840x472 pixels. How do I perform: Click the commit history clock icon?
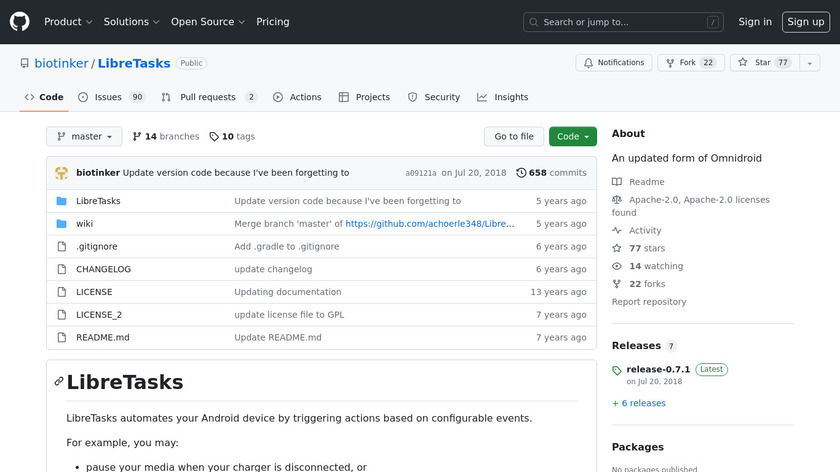(521, 173)
